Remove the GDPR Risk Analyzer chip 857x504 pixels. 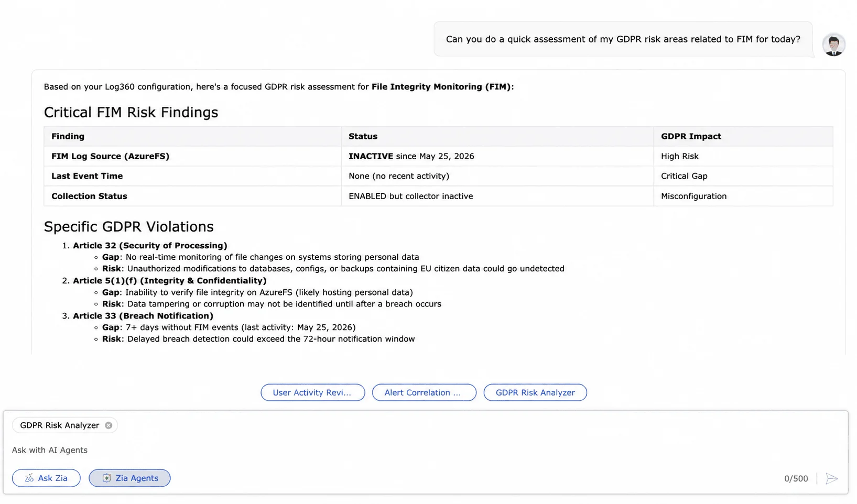[109, 425]
